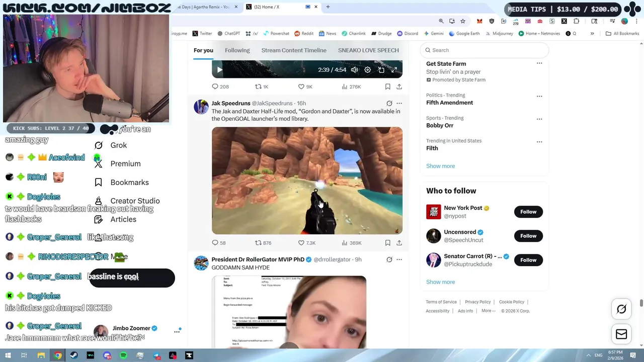Repost the Jak Speedruns post (876)
The width and height of the screenshot is (644, 362).
(263, 243)
